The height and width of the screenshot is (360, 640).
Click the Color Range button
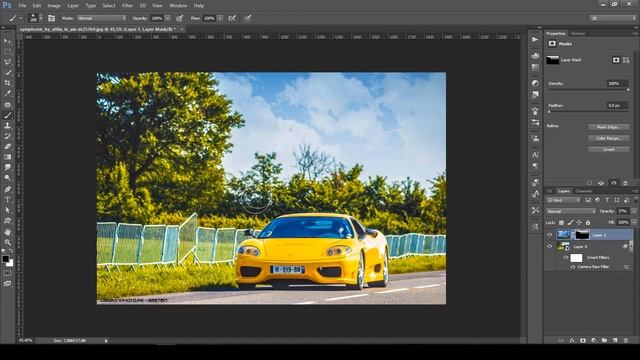click(609, 138)
